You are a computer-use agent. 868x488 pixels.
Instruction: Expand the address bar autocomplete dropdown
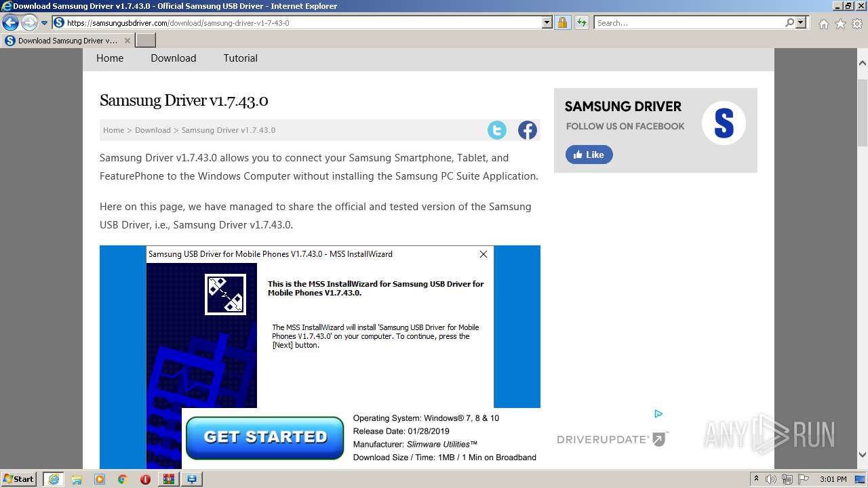coord(547,22)
